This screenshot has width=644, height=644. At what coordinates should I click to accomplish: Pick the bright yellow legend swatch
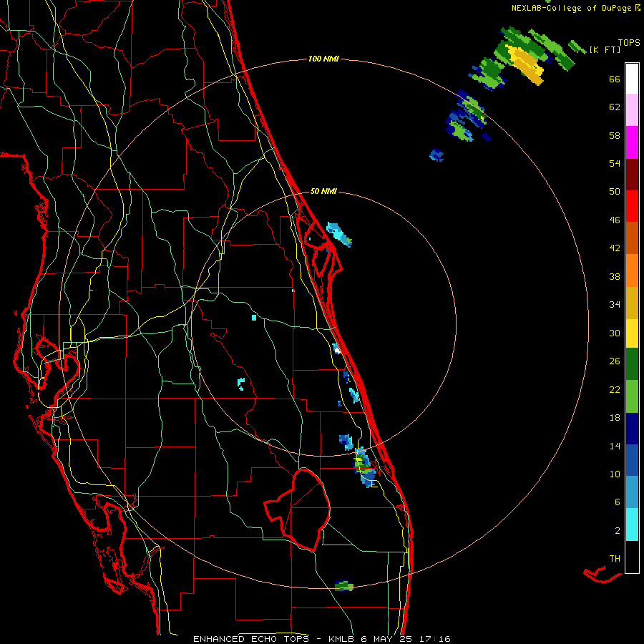coord(632,333)
